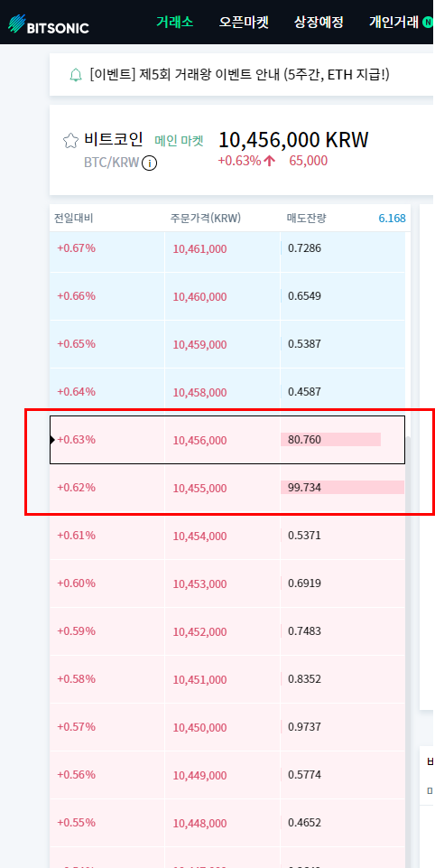Viewport: 435px width, 868px height.
Task: Favorite Bitcoin with the star icon
Action: (x=70, y=141)
